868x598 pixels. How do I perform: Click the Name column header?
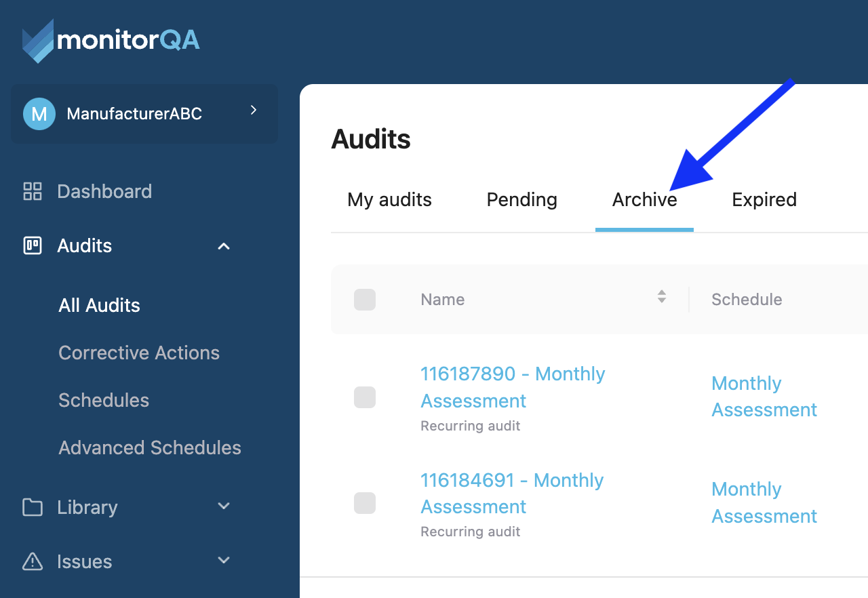443,300
